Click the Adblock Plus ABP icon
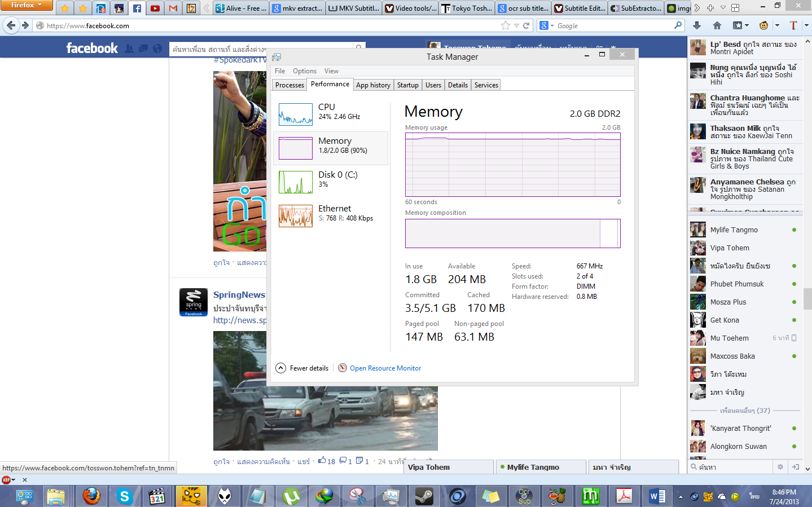This screenshot has height=507, width=812. (x=6, y=480)
